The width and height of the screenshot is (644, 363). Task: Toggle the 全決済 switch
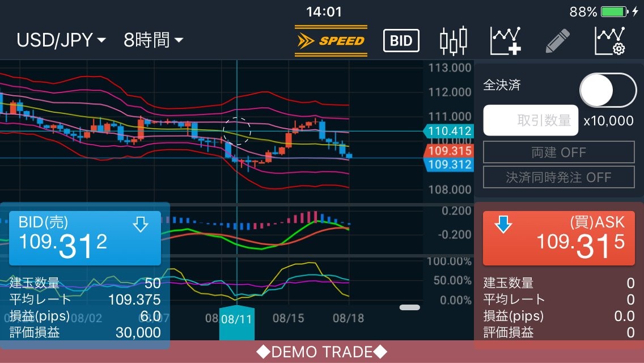(608, 90)
